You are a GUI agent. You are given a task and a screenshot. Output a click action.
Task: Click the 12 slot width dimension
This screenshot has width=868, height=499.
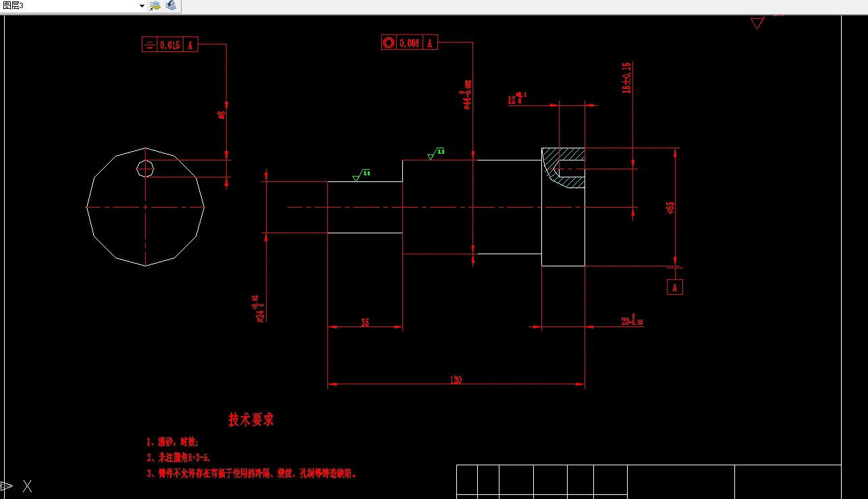point(517,98)
